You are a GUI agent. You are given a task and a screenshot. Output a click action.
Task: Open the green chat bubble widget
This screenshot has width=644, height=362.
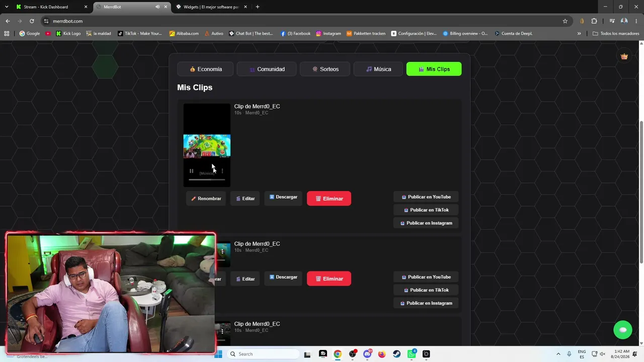point(623,330)
